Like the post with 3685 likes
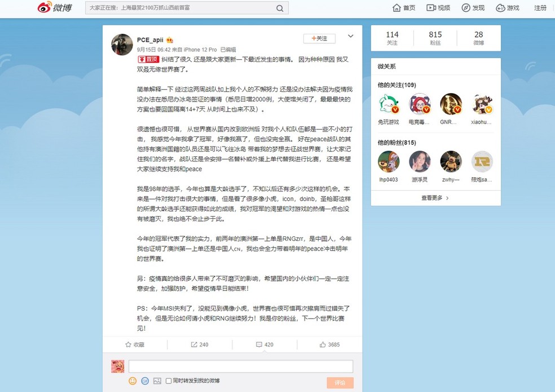Image resolution: width=555 pixels, height=392 pixels. 329,345
